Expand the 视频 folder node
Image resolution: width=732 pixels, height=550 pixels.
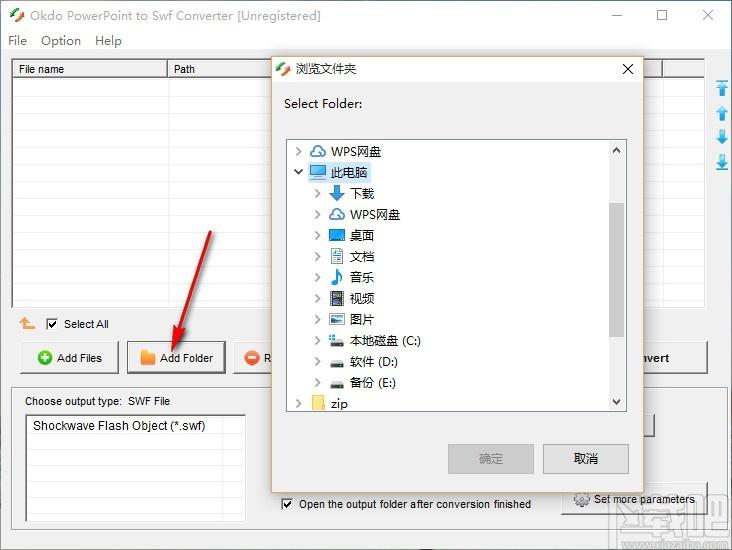point(317,298)
